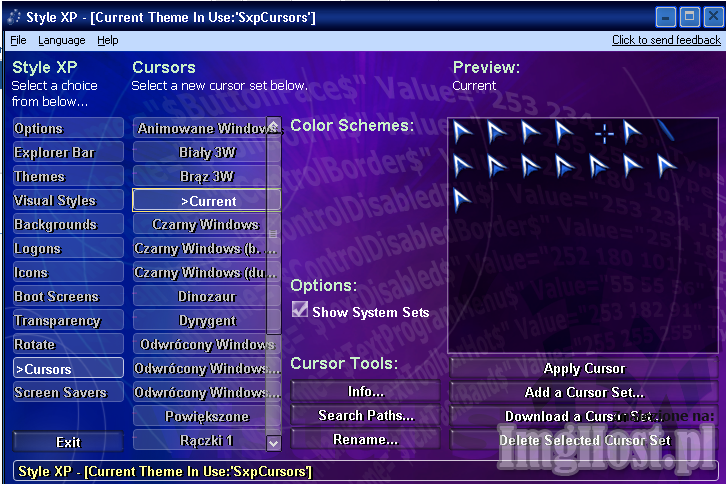The width and height of the screenshot is (726, 485).
Task: Open the Boot Screens section
Action: pos(69,296)
